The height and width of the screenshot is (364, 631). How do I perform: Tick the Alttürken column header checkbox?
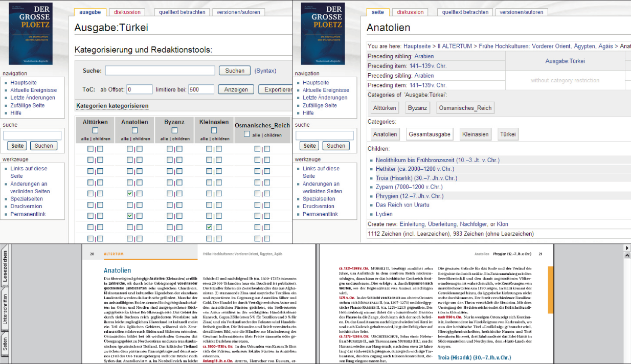(x=95, y=130)
